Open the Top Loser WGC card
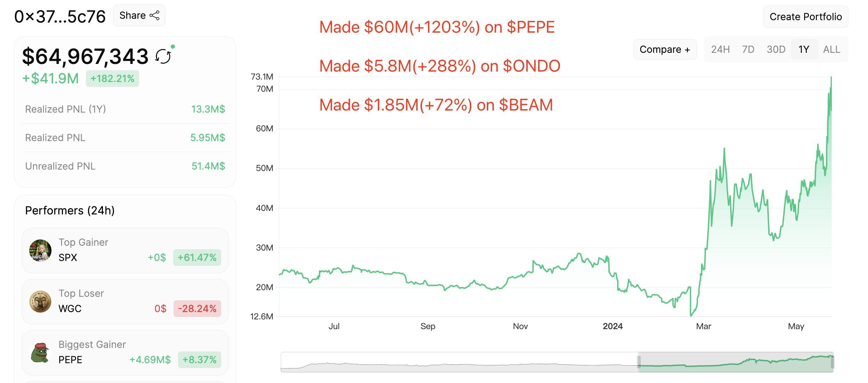Screen dimensions: 868x383 click(x=125, y=301)
